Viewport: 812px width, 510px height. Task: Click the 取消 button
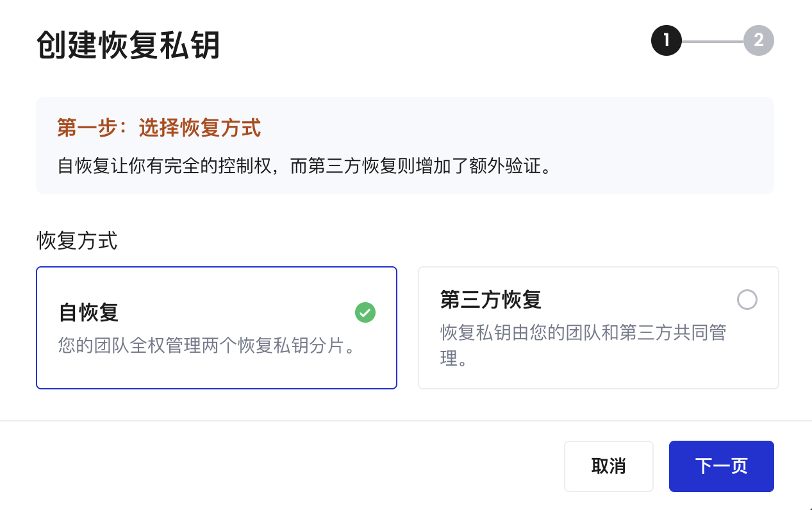click(608, 466)
